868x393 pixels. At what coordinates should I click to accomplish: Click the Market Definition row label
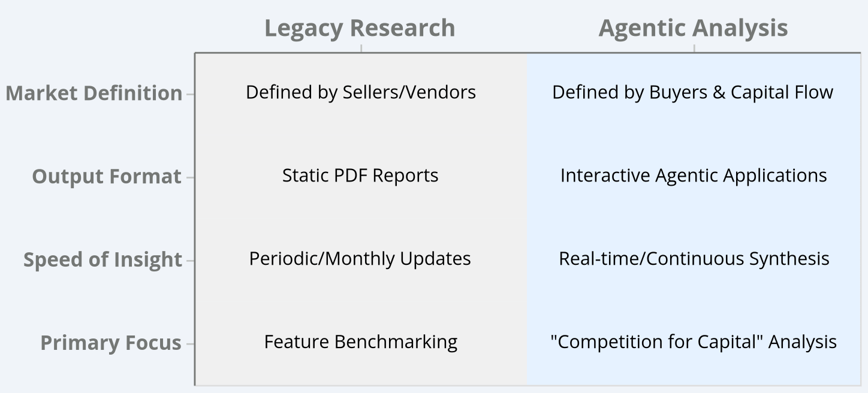coord(94,93)
